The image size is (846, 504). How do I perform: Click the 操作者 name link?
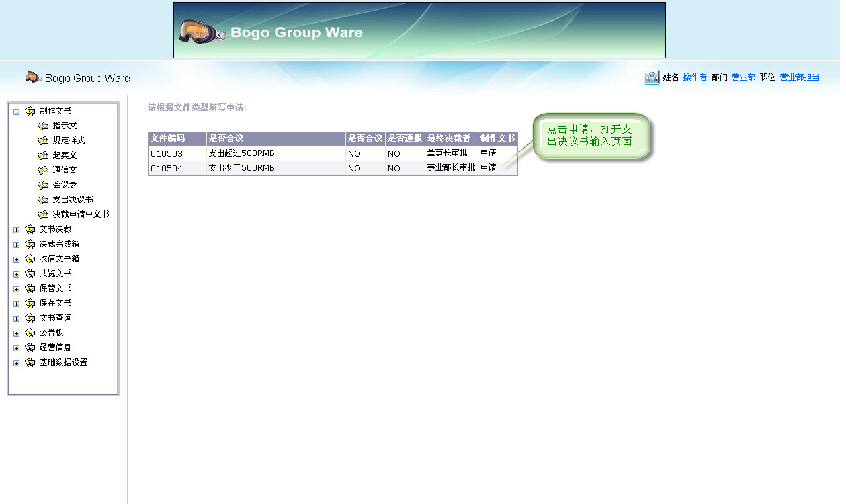695,77
